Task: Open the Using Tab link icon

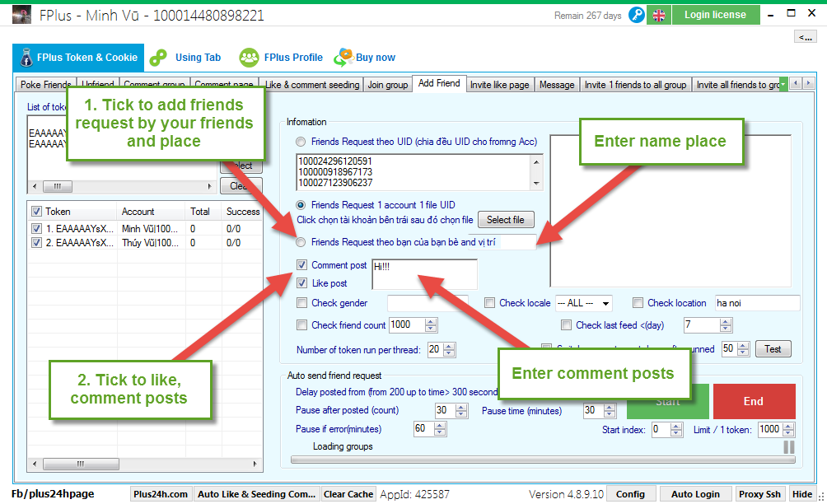Action: pos(159,58)
